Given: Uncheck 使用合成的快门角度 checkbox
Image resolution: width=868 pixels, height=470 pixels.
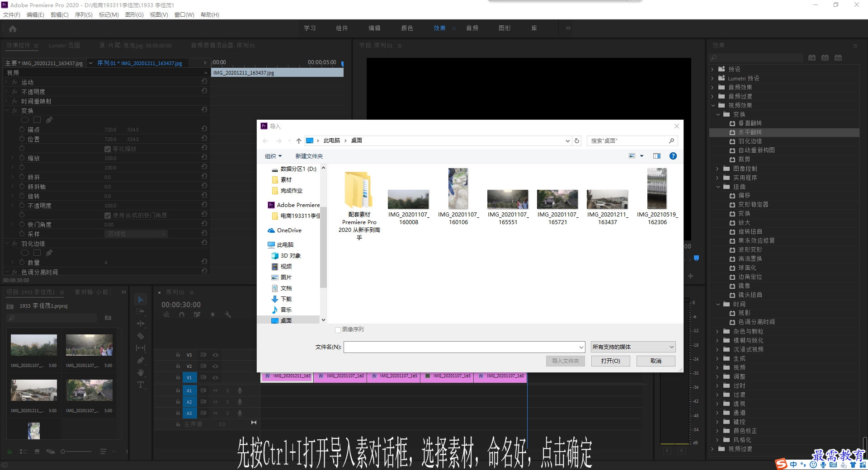Looking at the screenshot, I should (108, 216).
